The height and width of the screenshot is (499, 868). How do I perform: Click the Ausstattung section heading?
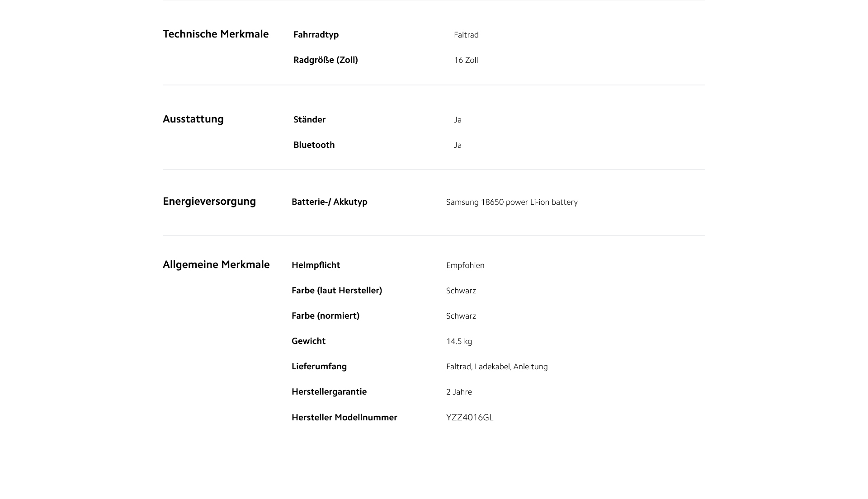point(193,119)
